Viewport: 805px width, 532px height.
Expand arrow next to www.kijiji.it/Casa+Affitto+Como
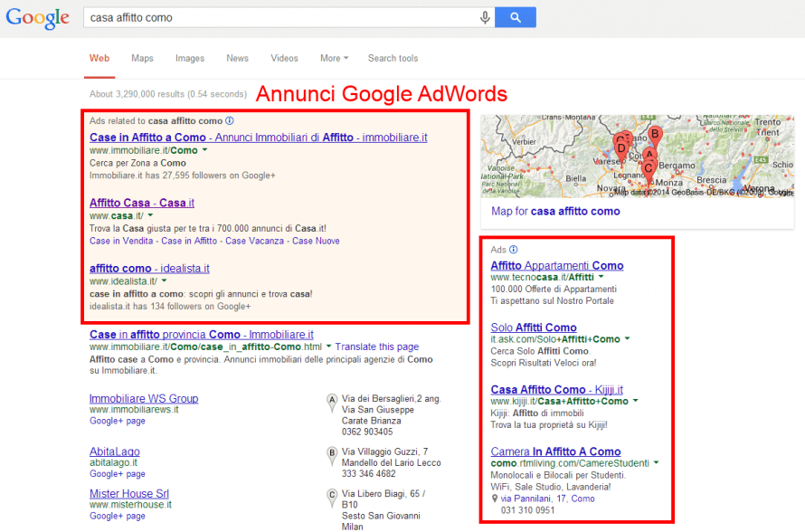click(x=636, y=401)
